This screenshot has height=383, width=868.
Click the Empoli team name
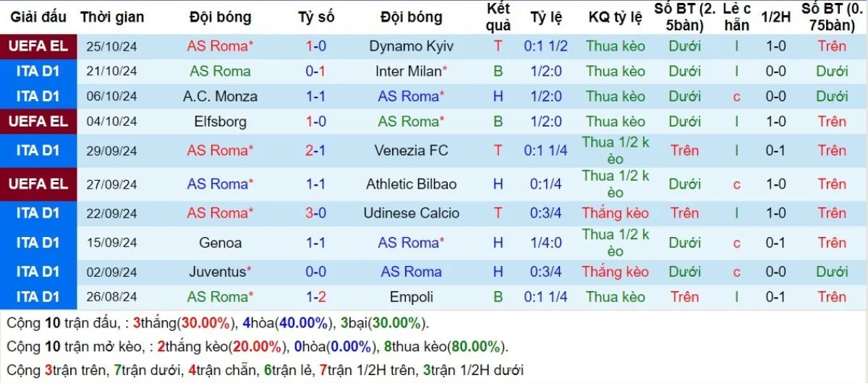[411, 297]
